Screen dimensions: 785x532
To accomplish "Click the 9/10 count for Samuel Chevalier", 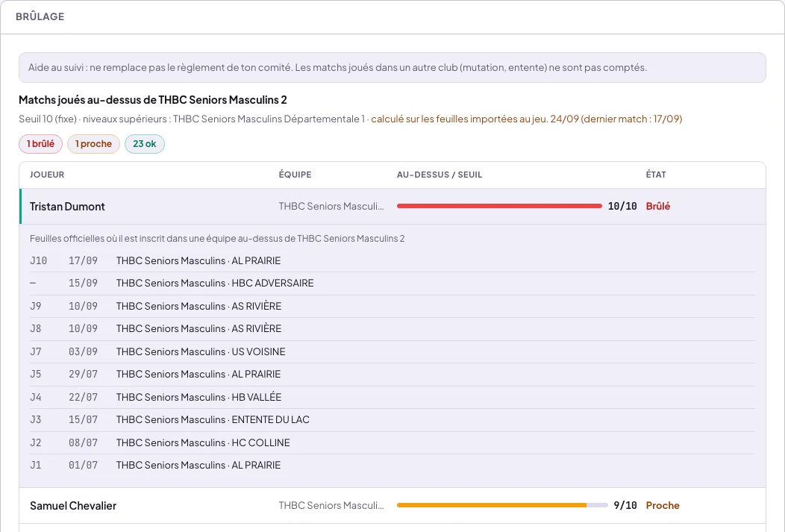I will pos(625,505).
